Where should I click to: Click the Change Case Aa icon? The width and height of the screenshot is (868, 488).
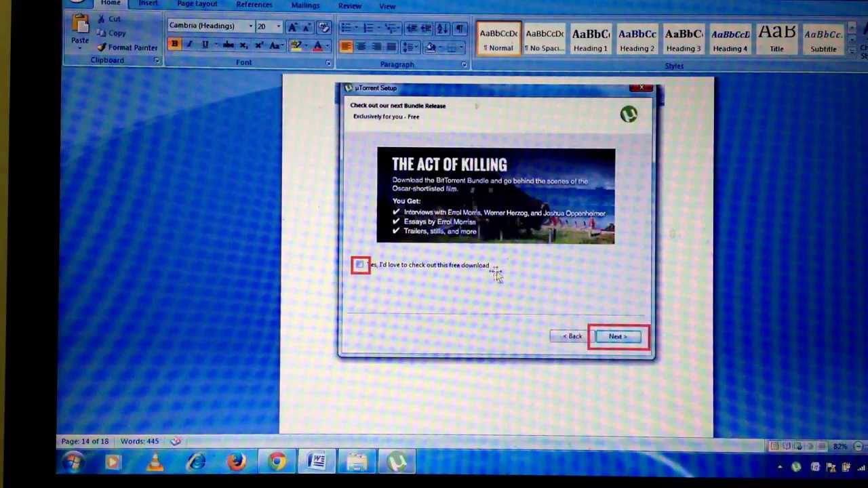[x=275, y=45]
